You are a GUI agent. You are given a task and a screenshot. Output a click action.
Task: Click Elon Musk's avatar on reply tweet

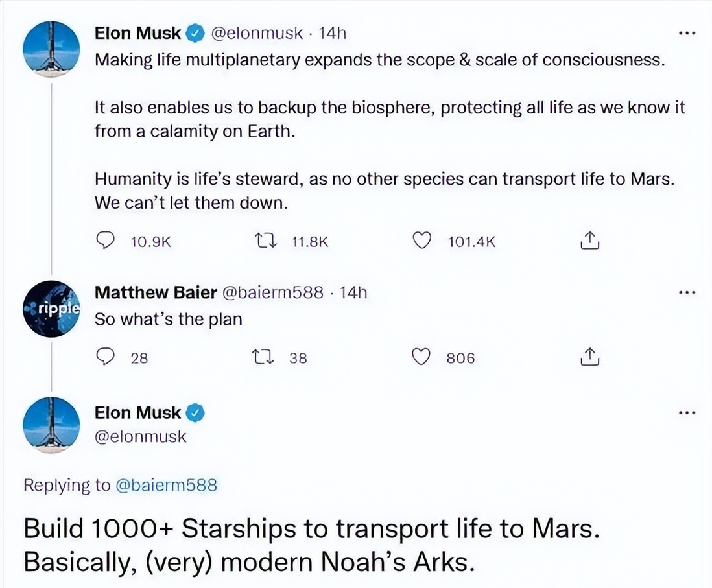point(51,425)
